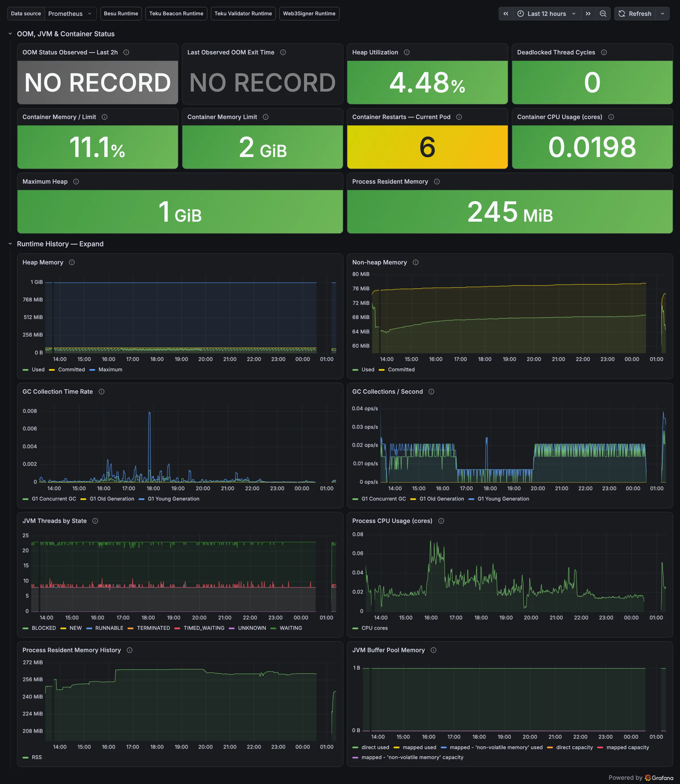Screen dimensions: 680x784
Task: Open Non-heap Memory panel title menu
Action: [x=379, y=262]
